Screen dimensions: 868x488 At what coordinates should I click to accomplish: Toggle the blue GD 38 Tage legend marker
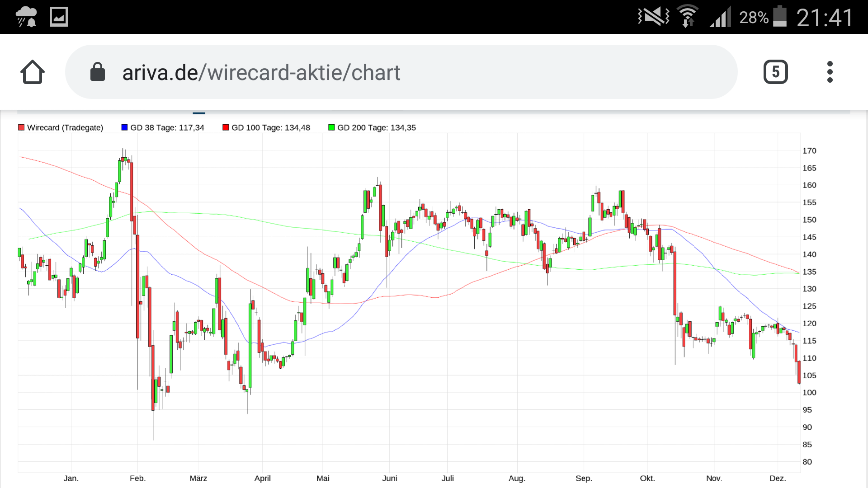(x=124, y=127)
